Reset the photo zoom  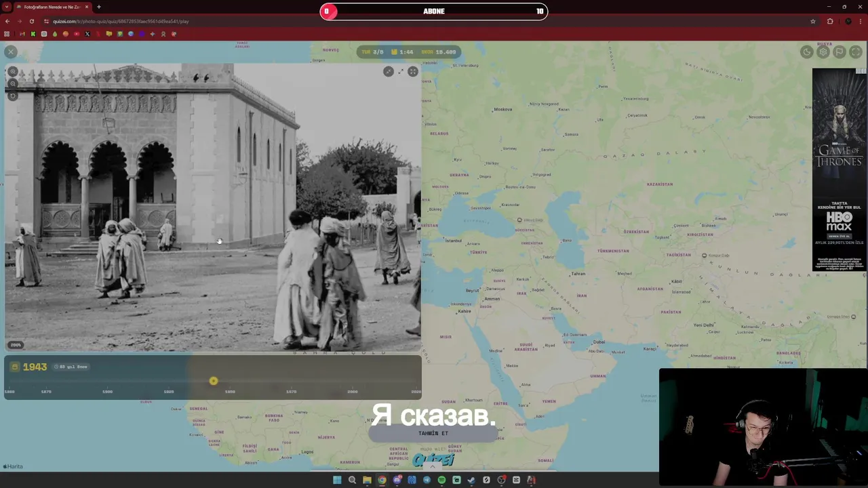tap(13, 96)
